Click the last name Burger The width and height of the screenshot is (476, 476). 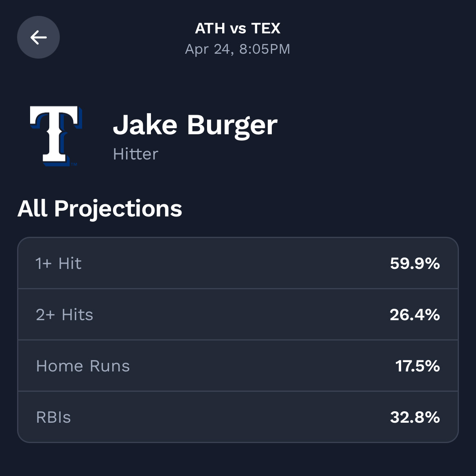click(x=232, y=126)
